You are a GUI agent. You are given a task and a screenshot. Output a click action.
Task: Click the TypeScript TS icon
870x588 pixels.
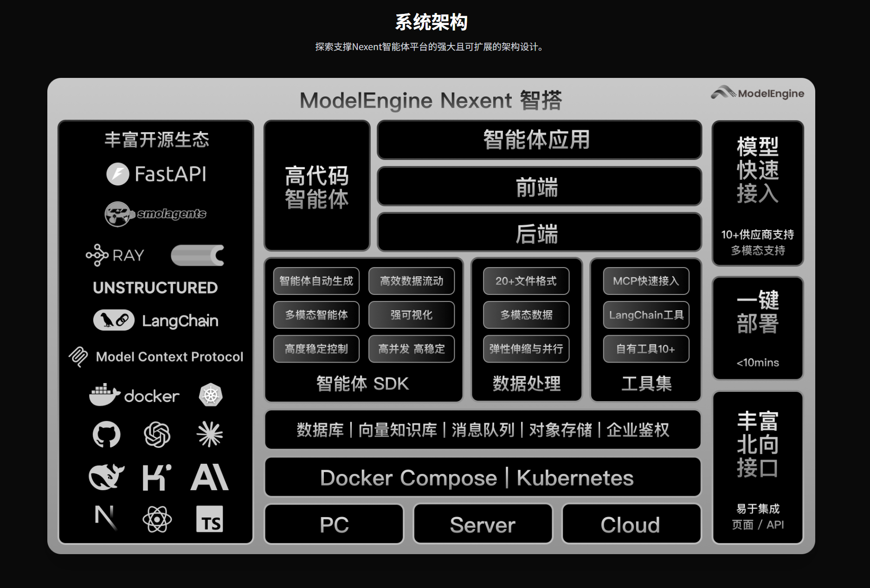pyautogui.click(x=210, y=519)
